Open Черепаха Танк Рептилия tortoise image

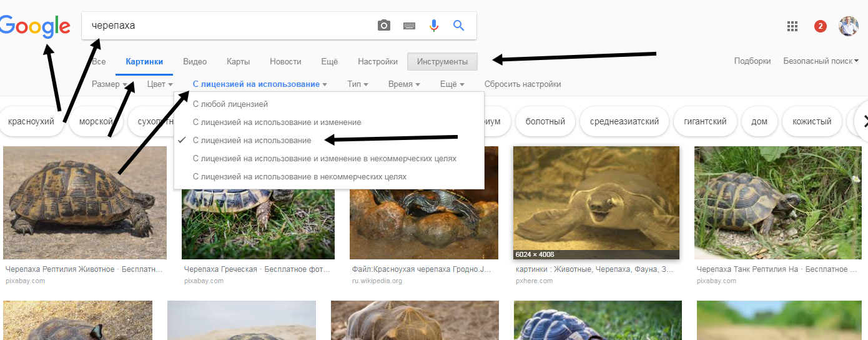coord(779,202)
